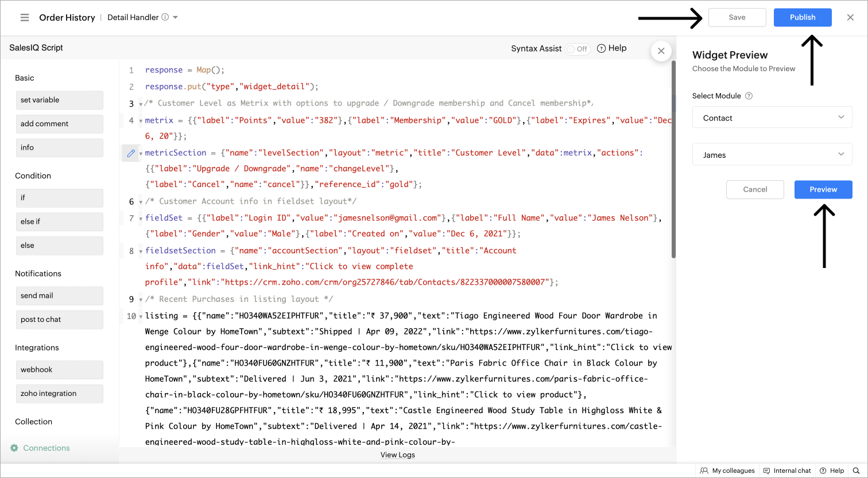Expand the Detail Handler dropdown arrow
Image resolution: width=868 pixels, height=478 pixels.
point(176,17)
